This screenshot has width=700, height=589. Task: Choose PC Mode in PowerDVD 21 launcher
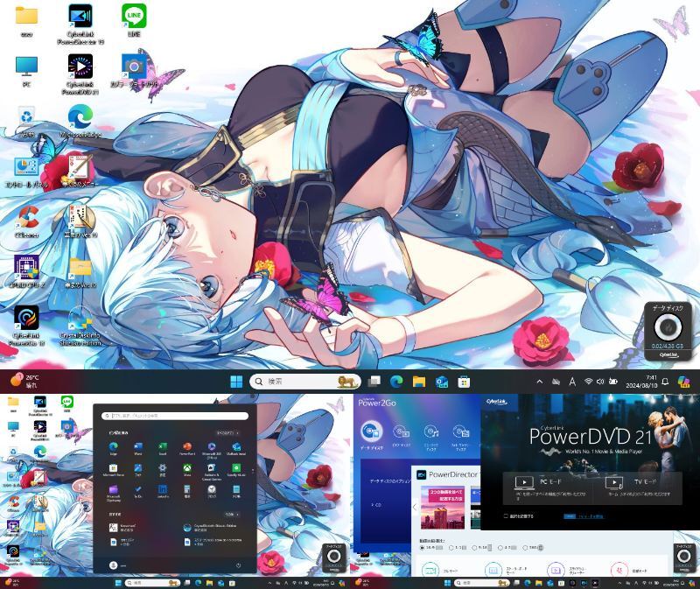(x=549, y=488)
